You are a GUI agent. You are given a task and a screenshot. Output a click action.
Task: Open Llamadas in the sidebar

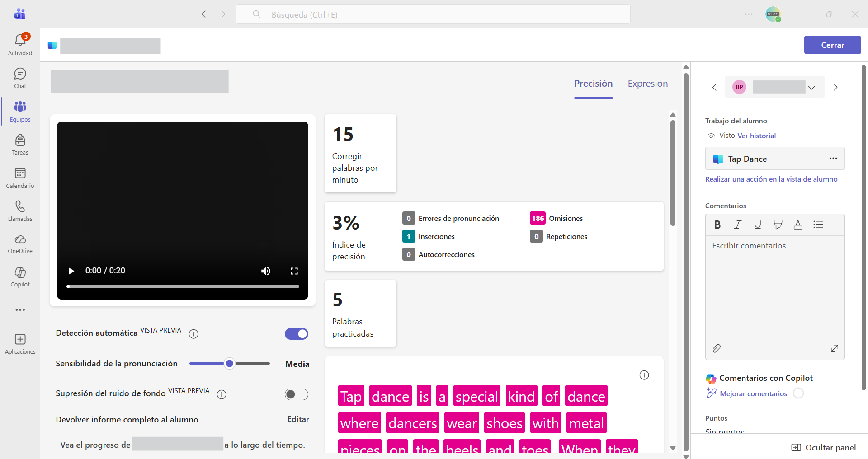click(x=20, y=211)
